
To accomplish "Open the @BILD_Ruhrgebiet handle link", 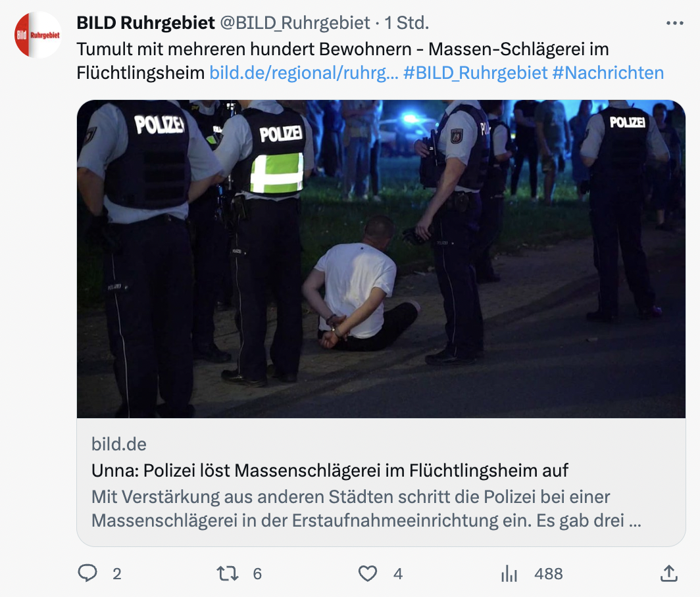I will pyautogui.click(x=295, y=23).
